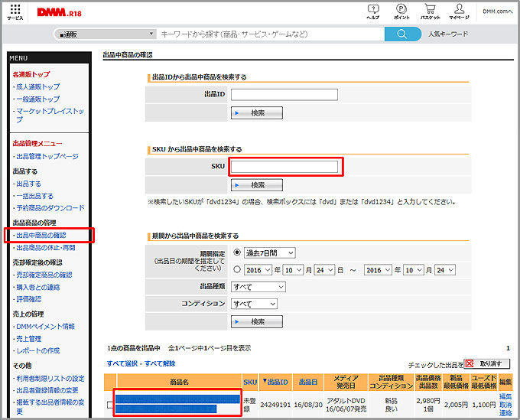Click the blue magnifier search button
This screenshot has height=420, width=520.
pos(402,34)
